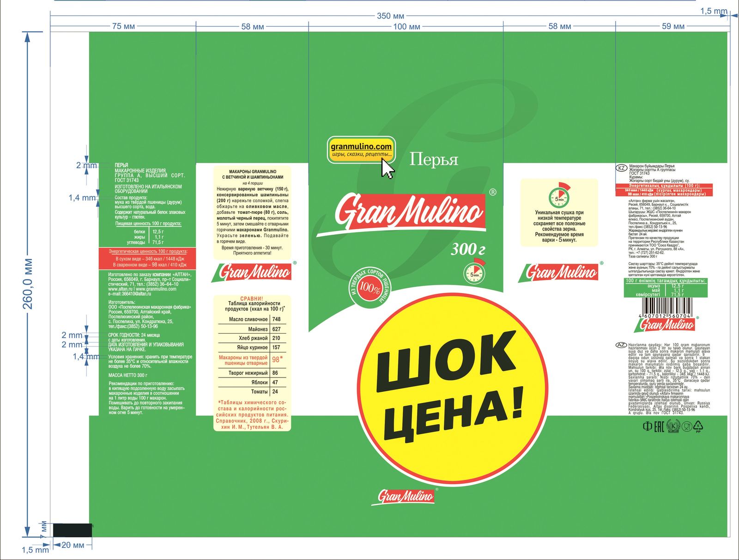Click the Уникальная сушка drying description text
The width and height of the screenshot is (739, 560).
pyautogui.click(x=559, y=226)
